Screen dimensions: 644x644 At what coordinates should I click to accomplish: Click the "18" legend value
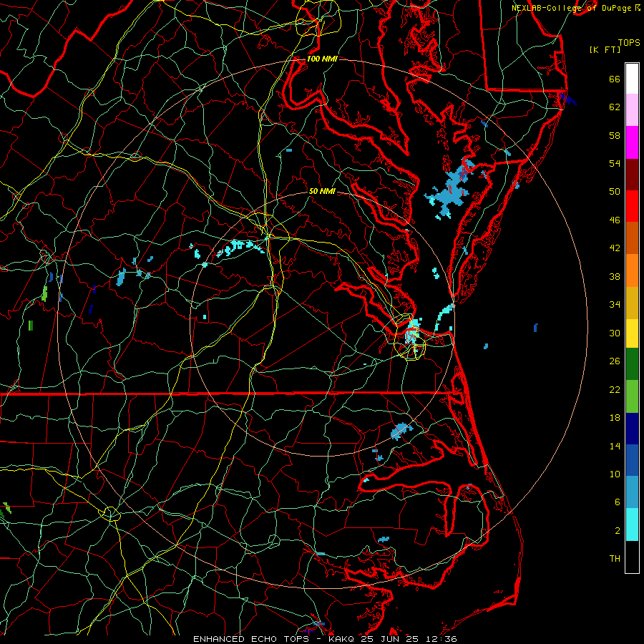point(615,418)
